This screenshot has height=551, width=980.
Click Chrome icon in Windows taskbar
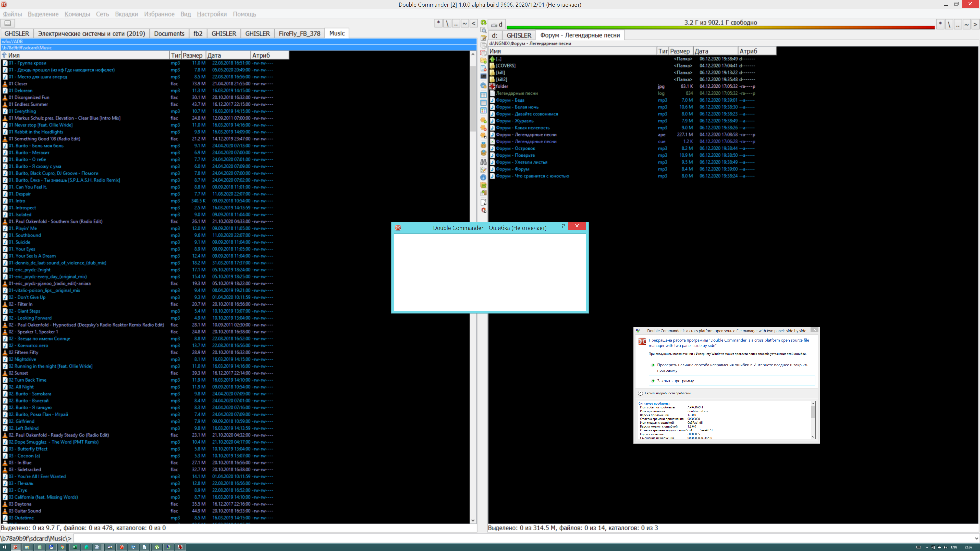(x=62, y=547)
